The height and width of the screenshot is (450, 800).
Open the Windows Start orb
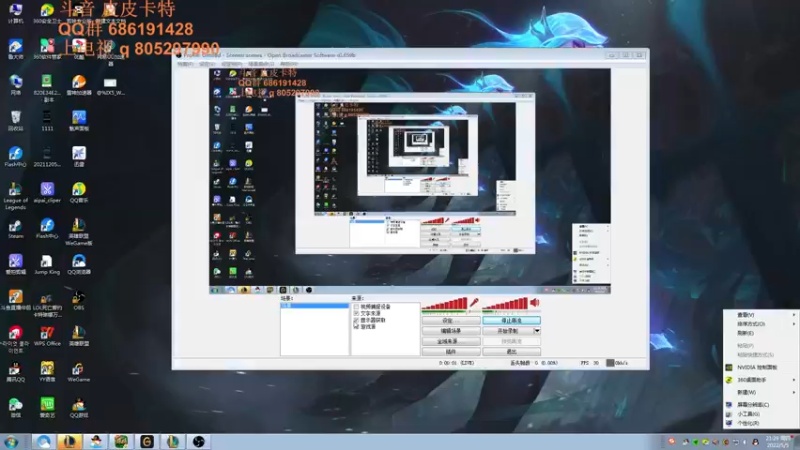11,441
